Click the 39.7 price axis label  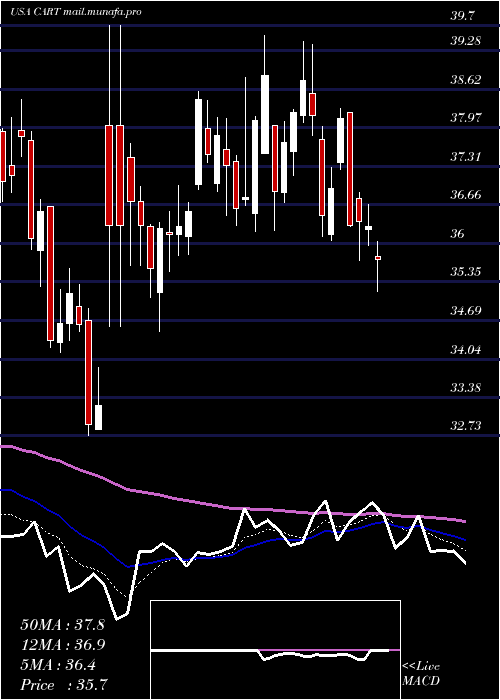[464, 16]
